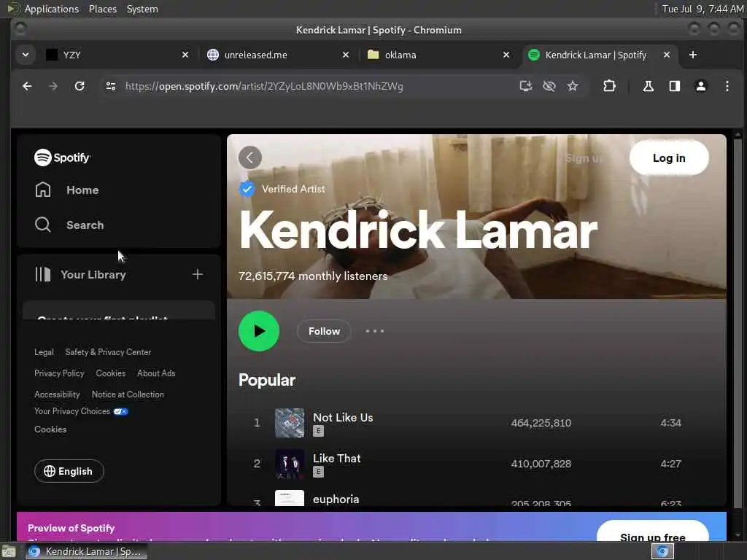Expand the tab search dropdown
Viewport: 747px width, 560px height.
pyautogui.click(x=26, y=55)
